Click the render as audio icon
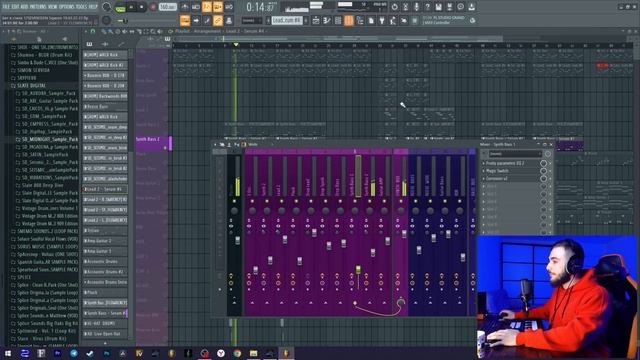This screenshot has height=360, width=640. (x=449, y=7)
